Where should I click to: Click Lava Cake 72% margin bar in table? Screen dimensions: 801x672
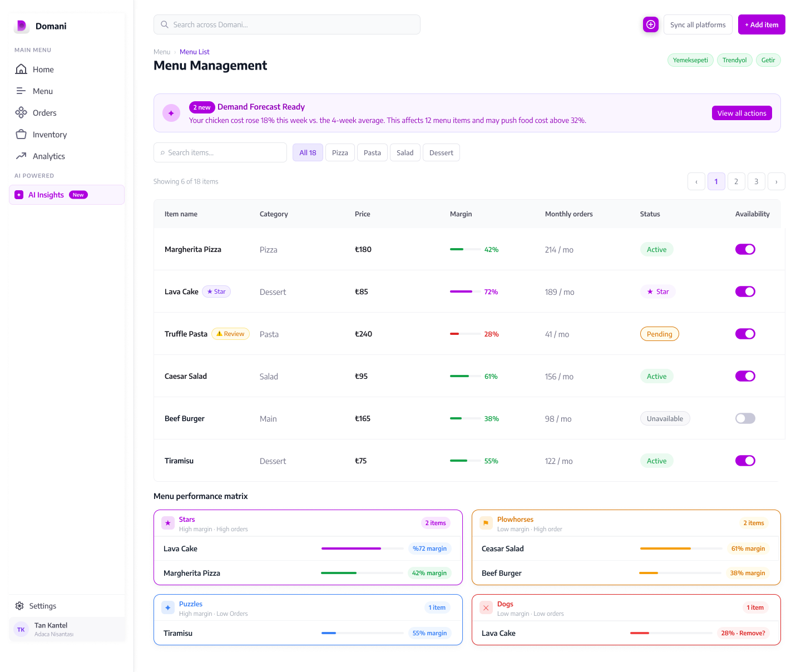(x=466, y=291)
